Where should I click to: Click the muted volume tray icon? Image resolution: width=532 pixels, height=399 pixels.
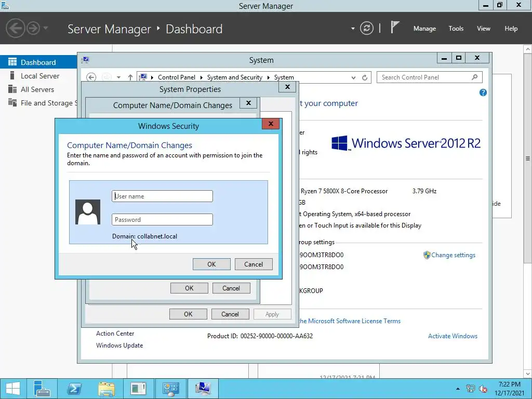click(x=483, y=389)
